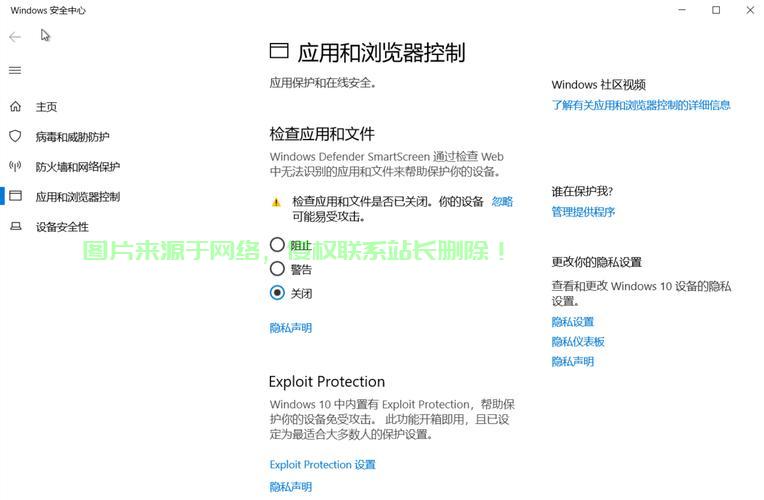Viewport: 764px width, 500px height.
Task: Open the detailed info link under Windows 社区视频
Action: click(x=640, y=105)
